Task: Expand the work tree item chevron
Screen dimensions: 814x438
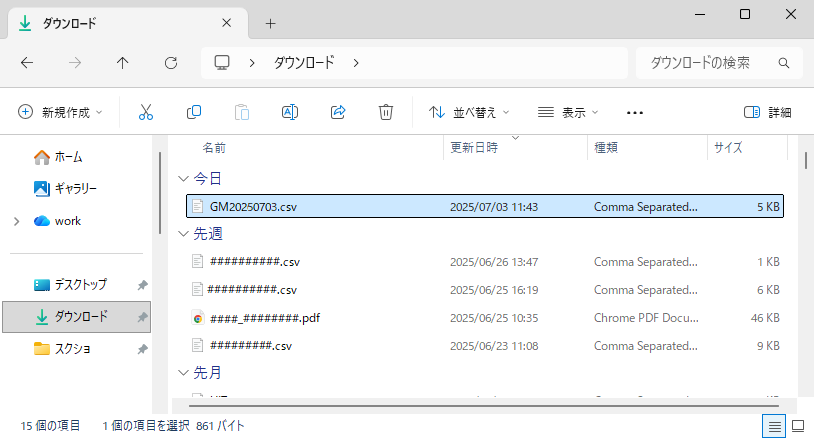Action: pyautogui.click(x=17, y=222)
